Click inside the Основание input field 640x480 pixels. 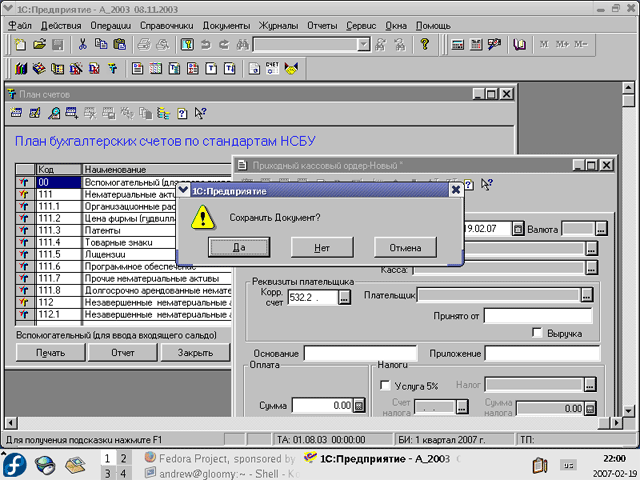click(361, 353)
